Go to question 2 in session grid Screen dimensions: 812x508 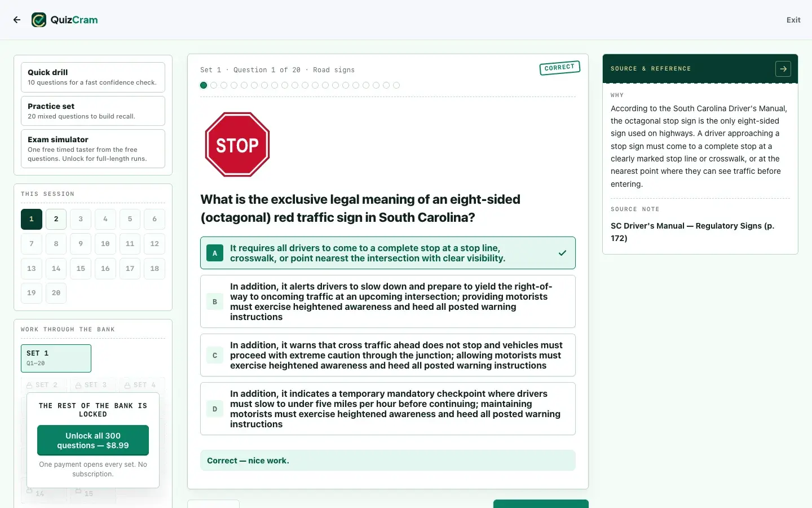tap(56, 219)
